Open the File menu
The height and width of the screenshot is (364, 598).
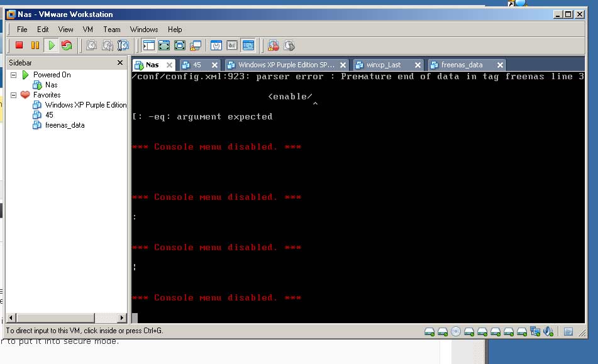point(22,30)
